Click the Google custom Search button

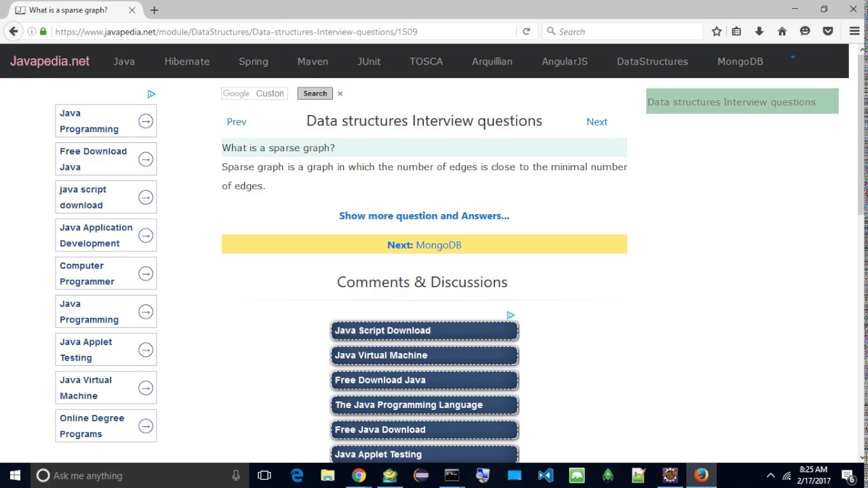[x=315, y=94]
